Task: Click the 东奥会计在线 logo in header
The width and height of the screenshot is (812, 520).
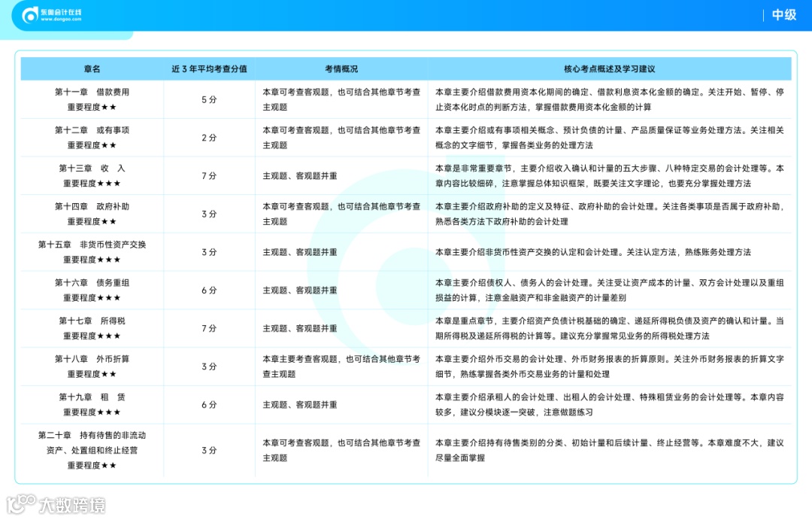Action: tap(52, 15)
